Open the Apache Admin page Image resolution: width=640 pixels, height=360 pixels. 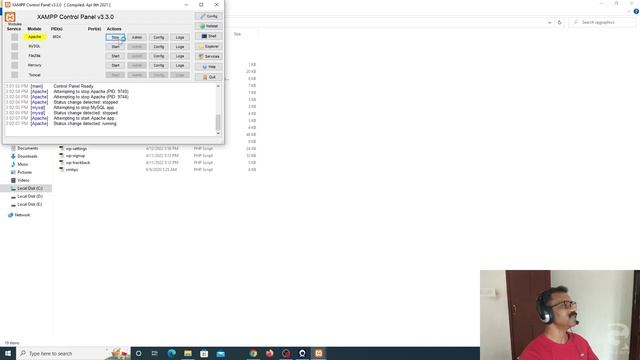tap(137, 37)
